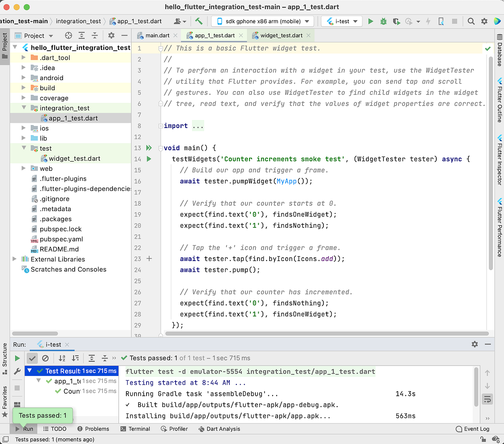Select pubspec.yaml in the project tree
This screenshot has width=504, height=444.
[x=61, y=239]
